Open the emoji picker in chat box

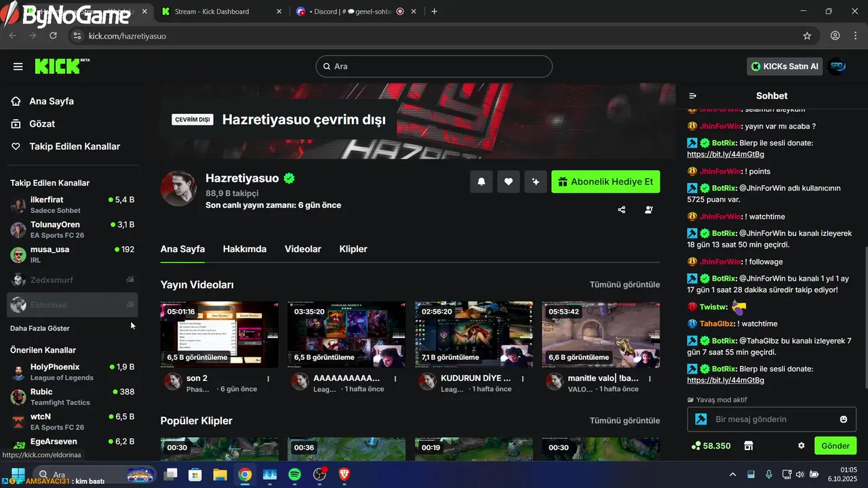click(x=844, y=420)
